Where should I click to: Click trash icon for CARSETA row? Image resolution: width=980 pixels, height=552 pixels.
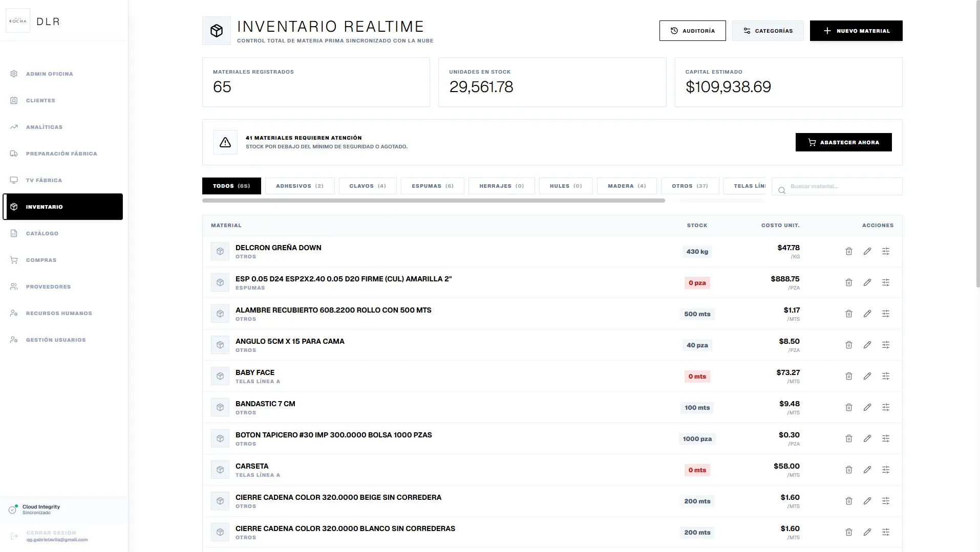pyautogui.click(x=848, y=470)
